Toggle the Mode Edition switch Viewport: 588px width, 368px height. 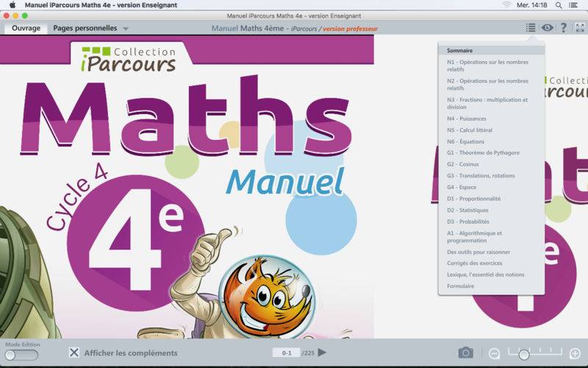click(x=21, y=355)
